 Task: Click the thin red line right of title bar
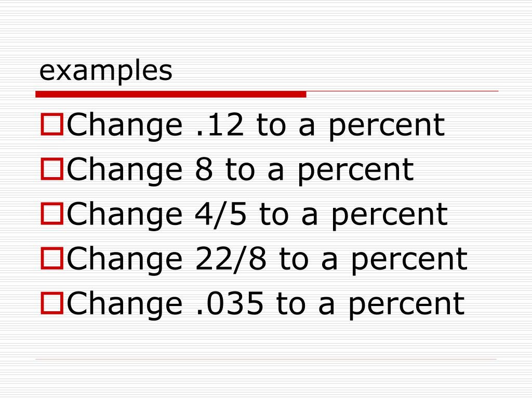(403, 91)
